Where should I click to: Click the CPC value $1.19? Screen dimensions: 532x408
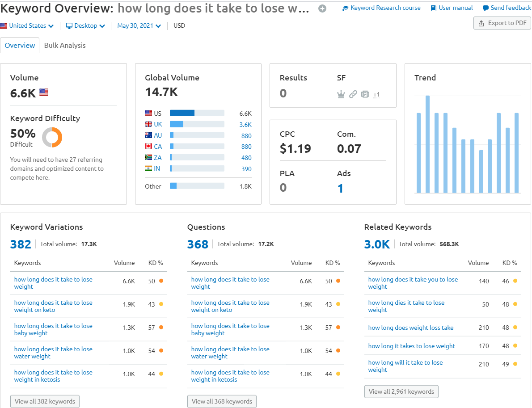(x=295, y=148)
